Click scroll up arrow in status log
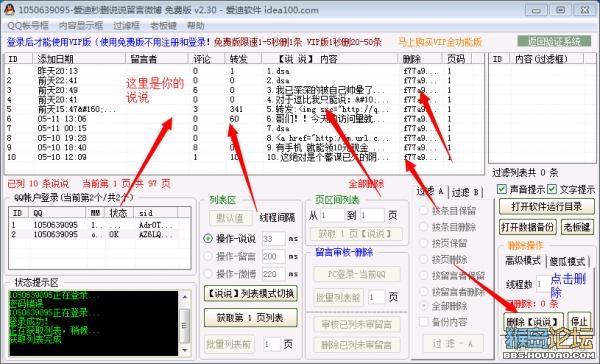 click(185, 297)
